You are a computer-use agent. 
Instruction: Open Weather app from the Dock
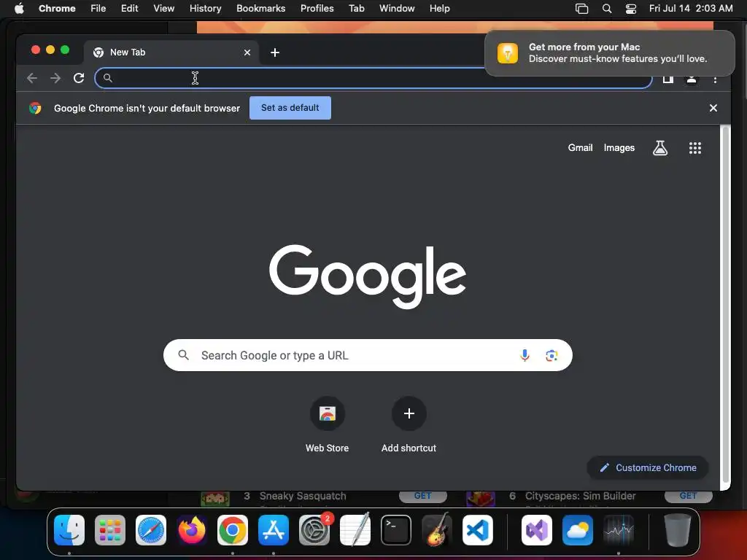[x=578, y=530]
